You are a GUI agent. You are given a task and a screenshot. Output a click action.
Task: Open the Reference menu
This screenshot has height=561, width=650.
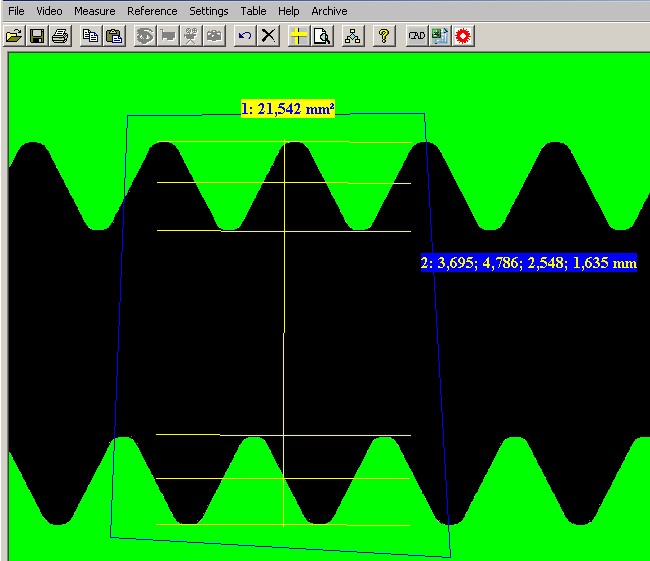152,11
